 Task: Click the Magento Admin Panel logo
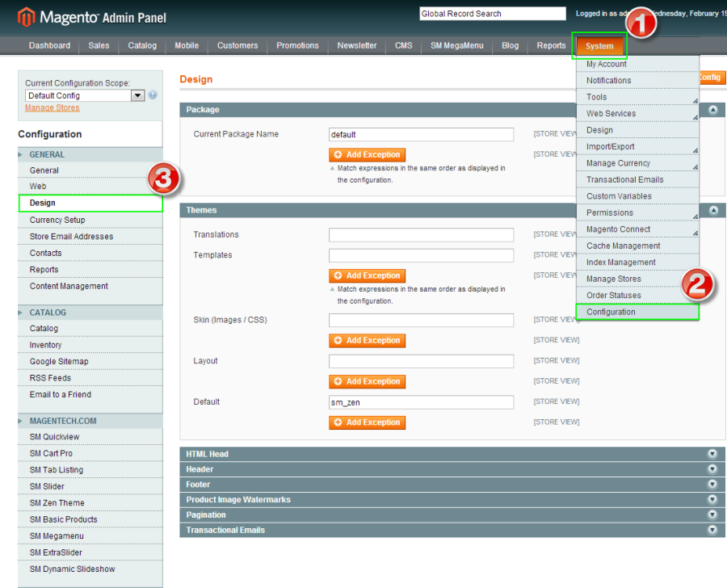click(x=92, y=17)
